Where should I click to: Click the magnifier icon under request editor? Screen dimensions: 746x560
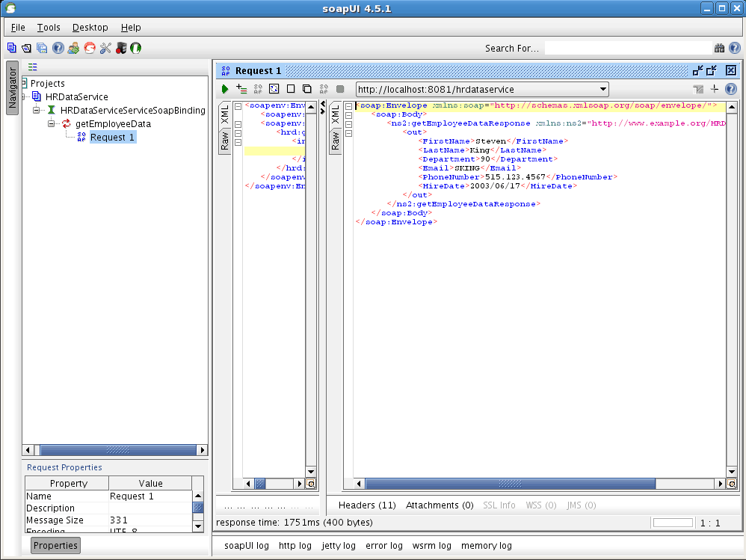(311, 484)
